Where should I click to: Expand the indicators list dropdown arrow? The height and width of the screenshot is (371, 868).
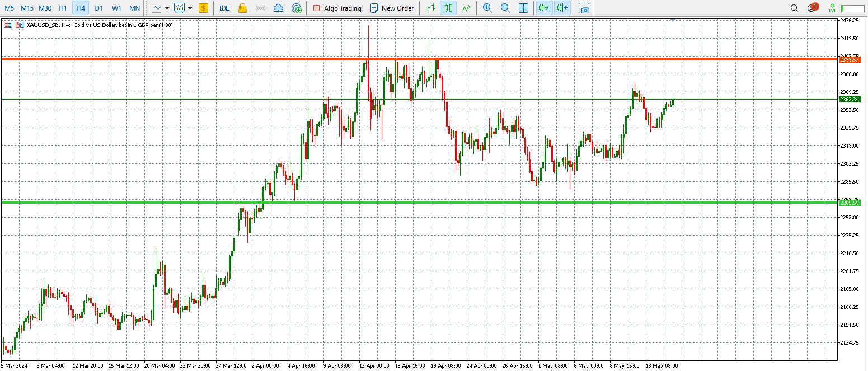pyautogui.click(x=190, y=8)
